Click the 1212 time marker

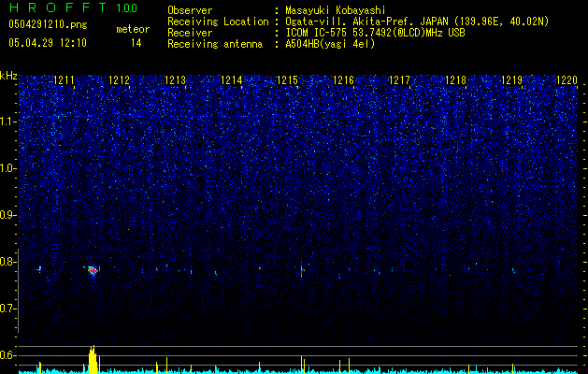120,80
